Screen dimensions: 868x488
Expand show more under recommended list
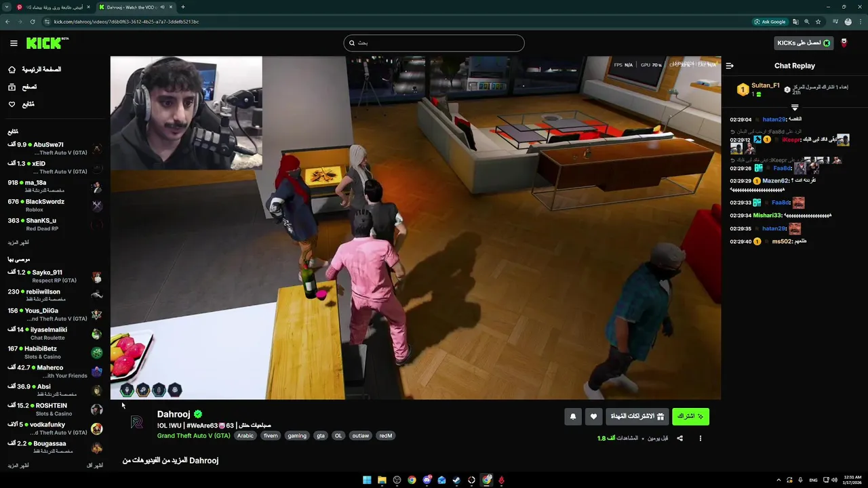point(18,466)
